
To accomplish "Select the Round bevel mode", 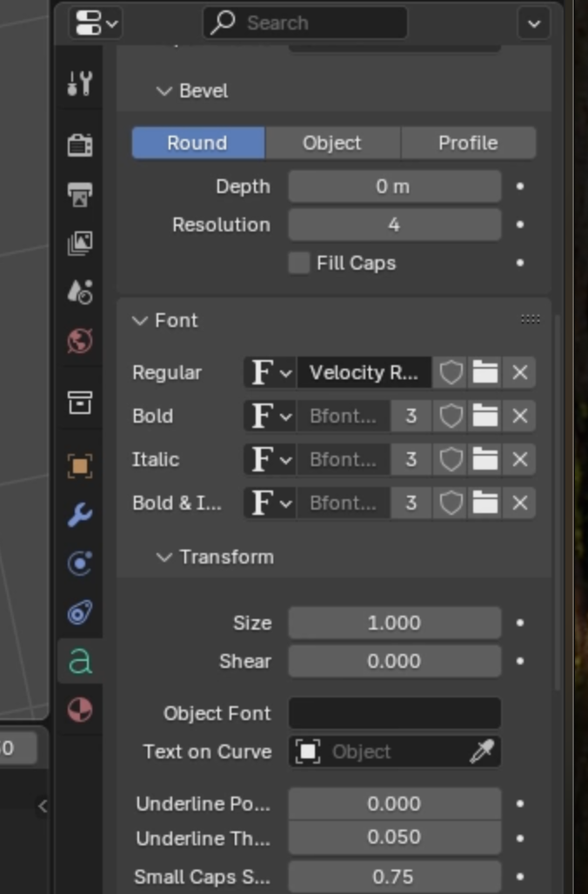I will (x=198, y=143).
